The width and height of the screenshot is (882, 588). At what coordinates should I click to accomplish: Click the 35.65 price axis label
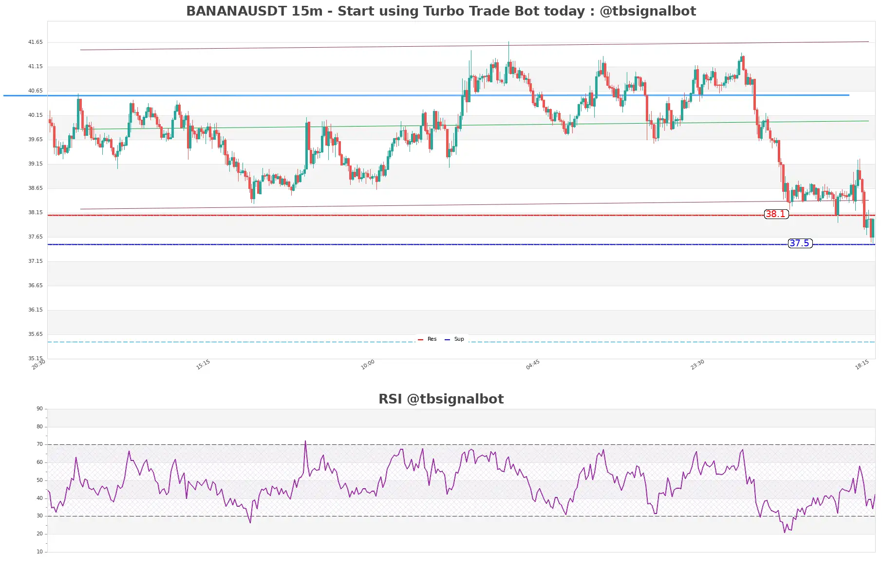(x=36, y=334)
